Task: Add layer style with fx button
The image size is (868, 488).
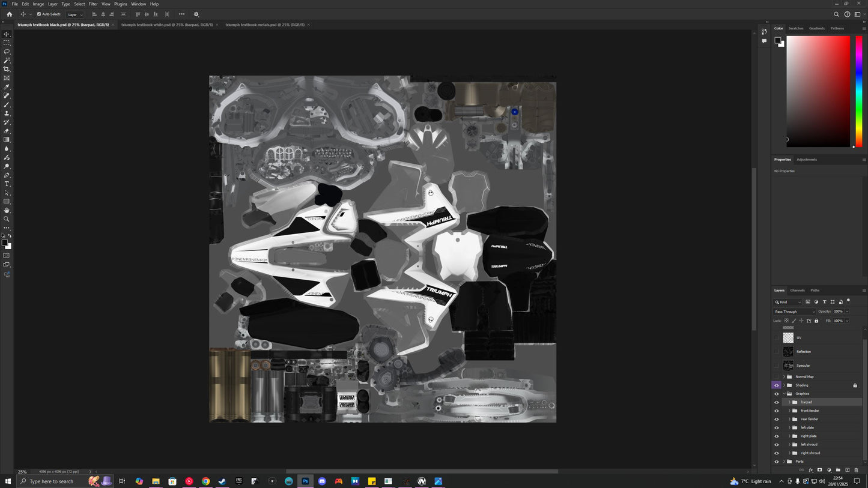Action: (x=810, y=470)
